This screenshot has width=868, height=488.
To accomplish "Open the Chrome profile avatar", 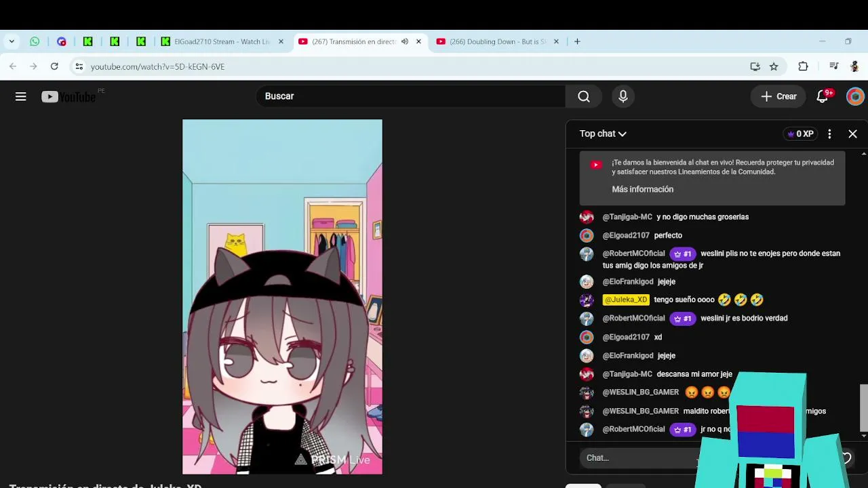I will (x=854, y=66).
